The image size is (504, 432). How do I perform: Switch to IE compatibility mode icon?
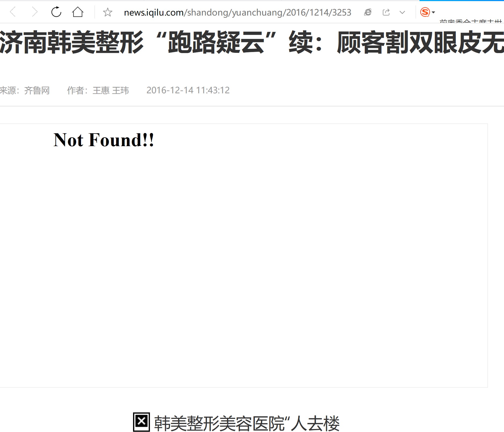pos(368,12)
